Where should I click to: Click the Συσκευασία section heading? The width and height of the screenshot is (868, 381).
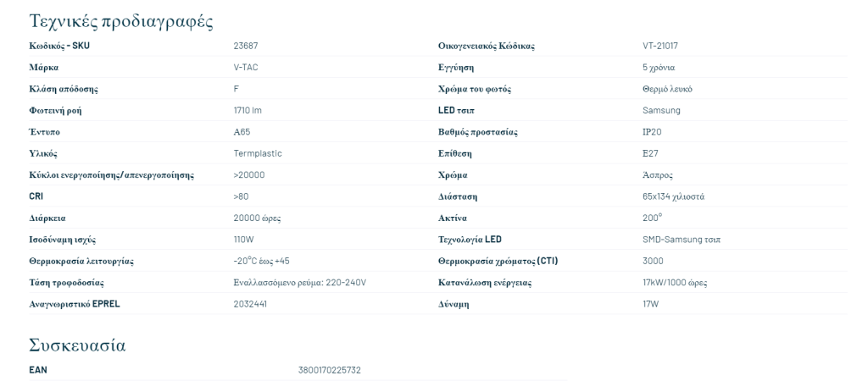(77, 345)
